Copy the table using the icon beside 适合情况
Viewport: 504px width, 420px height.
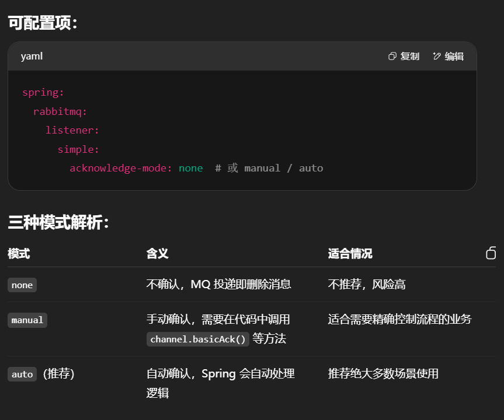[x=491, y=253]
